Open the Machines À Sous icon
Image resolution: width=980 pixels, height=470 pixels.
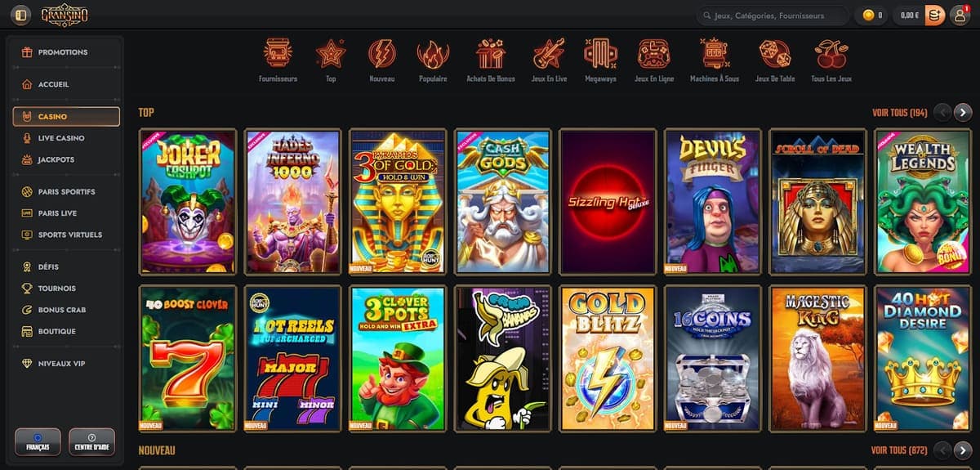(x=715, y=54)
